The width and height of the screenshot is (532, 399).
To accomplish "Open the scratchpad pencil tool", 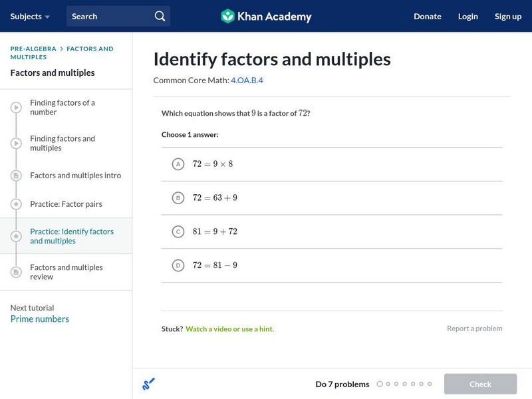I will pyautogui.click(x=148, y=384).
